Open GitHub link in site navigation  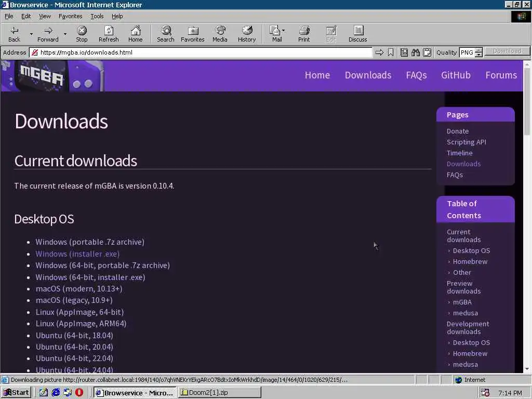[456, 75]
